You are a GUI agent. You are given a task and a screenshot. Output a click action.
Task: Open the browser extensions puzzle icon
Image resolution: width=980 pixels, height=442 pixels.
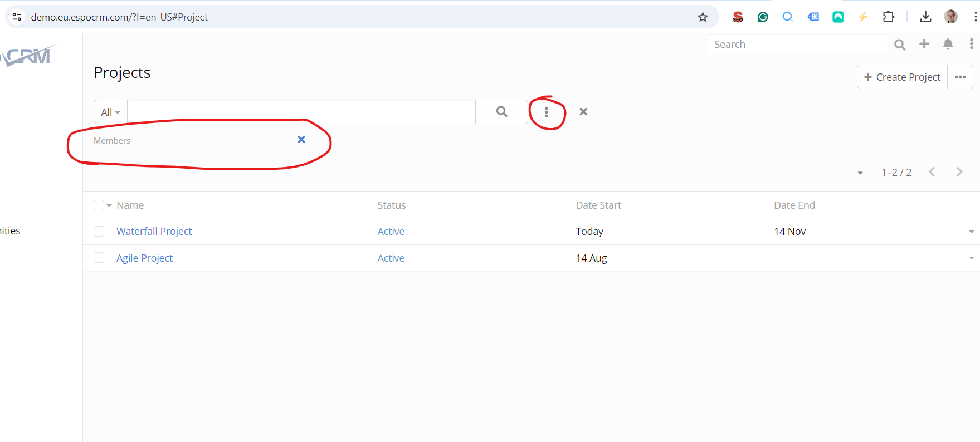pyautogui.click(x=888, y=17)
